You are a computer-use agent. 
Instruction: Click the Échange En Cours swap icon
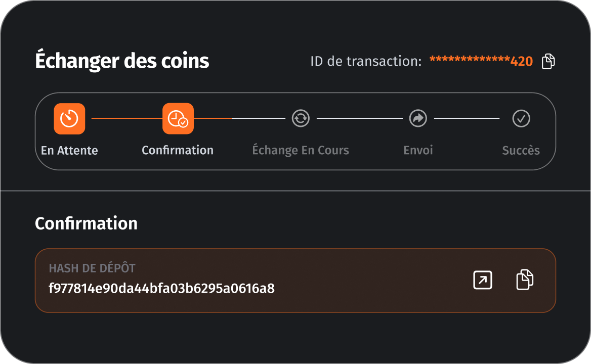301,119
